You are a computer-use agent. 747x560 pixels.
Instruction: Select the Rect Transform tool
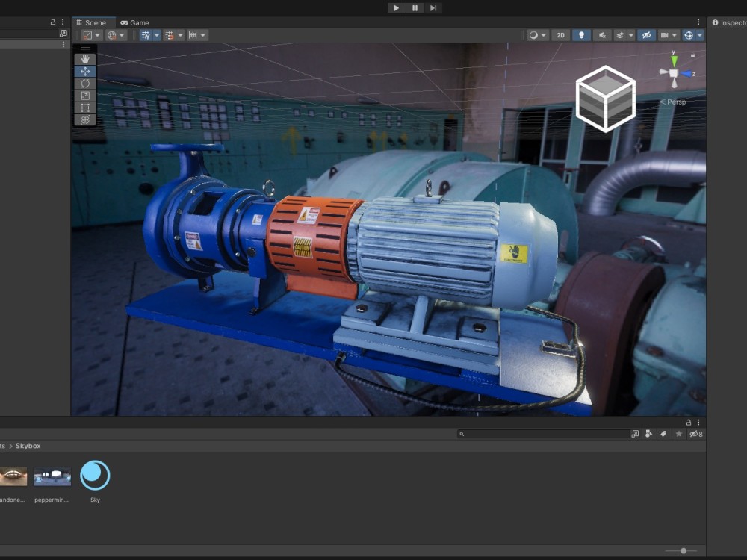[x=84, y=108]
